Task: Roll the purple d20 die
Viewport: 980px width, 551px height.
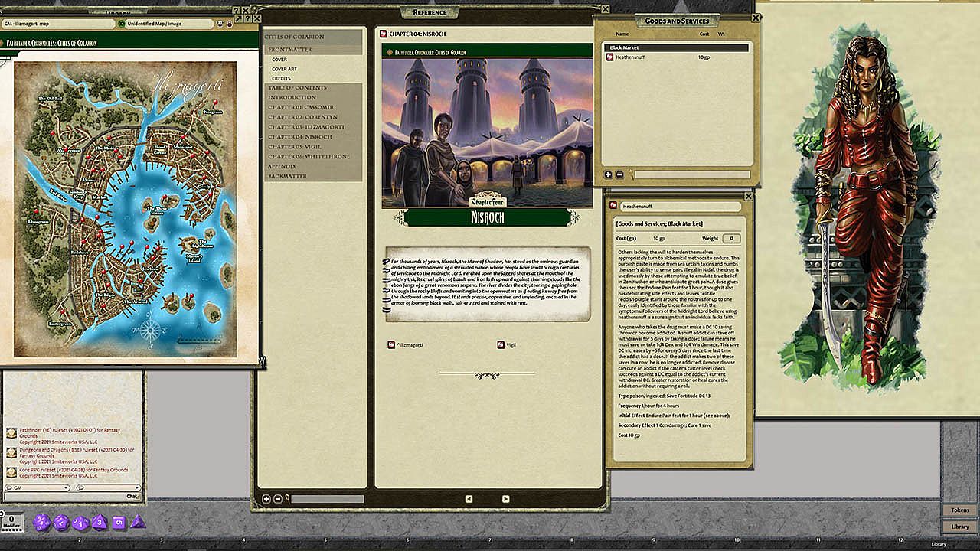Action: point(43,523)
